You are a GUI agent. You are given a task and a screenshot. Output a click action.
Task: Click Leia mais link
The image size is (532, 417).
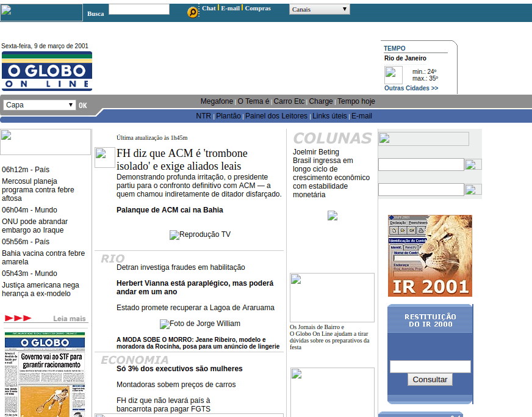click(x=69, y=319)
